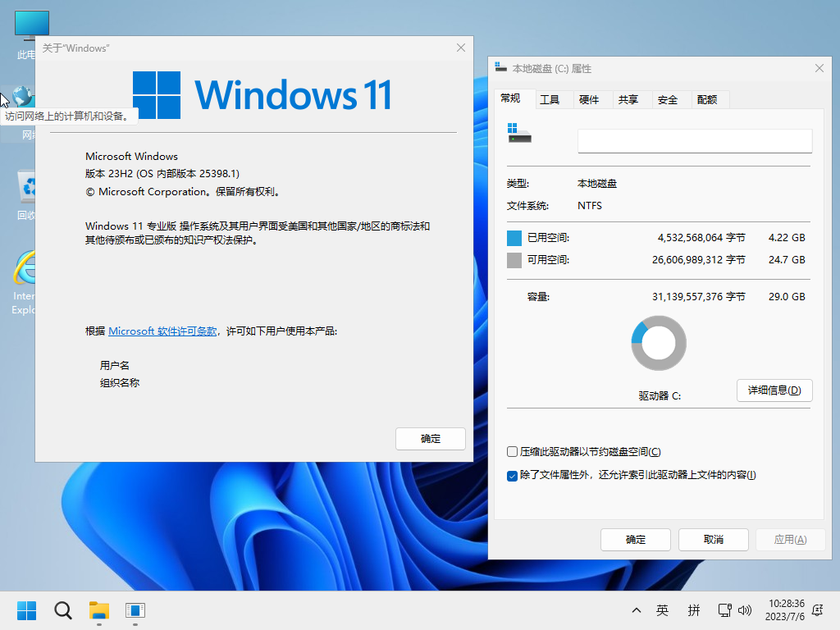This screenshot has width=840, height=630.
Task: Switch input language 英 indicator
Action: point(662,610)
